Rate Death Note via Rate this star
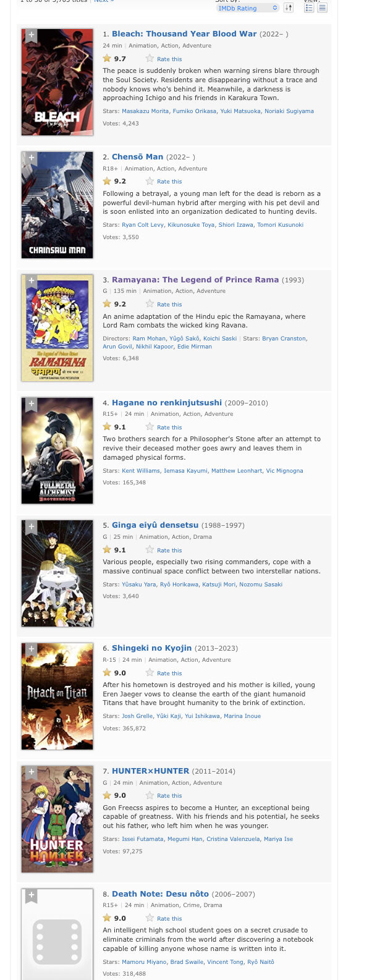Image resolution: width=385 pixels, height=980 pixels. [x=164, y=918]
